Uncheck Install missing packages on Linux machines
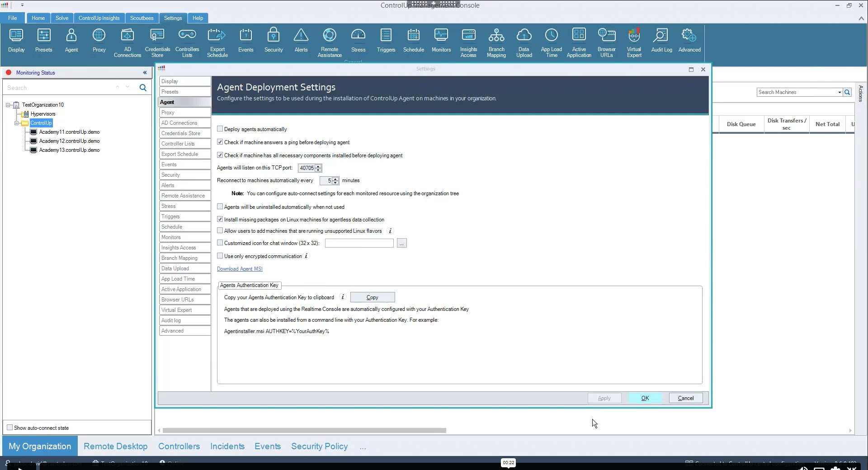Viewport: 868px width, 470px height. (220, 219)
